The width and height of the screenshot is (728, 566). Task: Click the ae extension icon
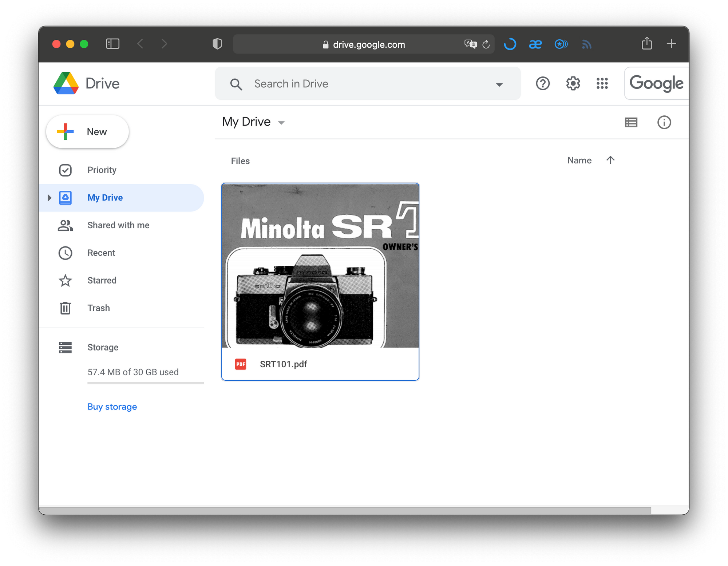pos(535,44)
